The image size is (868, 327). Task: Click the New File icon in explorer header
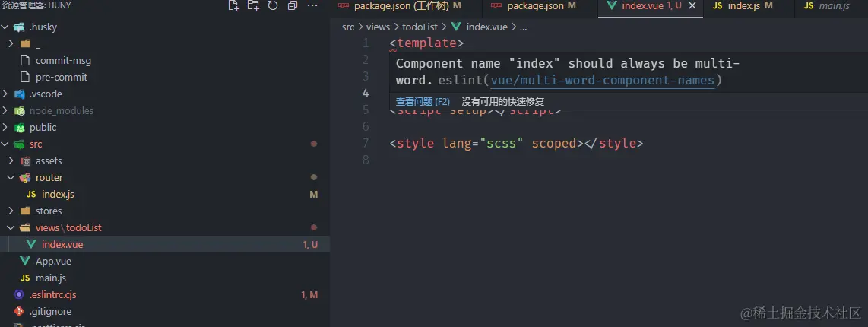coord(233,6)
